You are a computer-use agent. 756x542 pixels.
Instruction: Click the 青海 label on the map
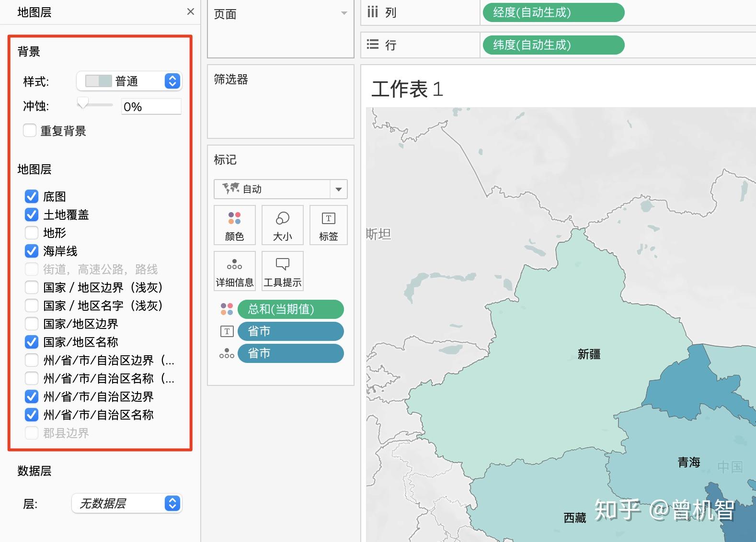point(689,462)
